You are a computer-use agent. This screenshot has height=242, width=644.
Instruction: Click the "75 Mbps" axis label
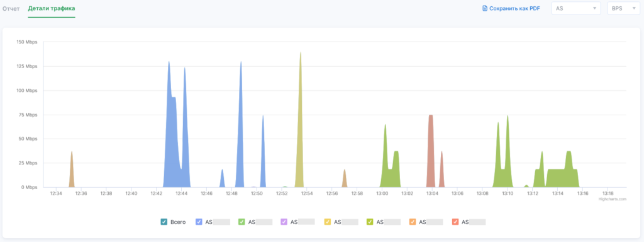click(x=28, y=115)
